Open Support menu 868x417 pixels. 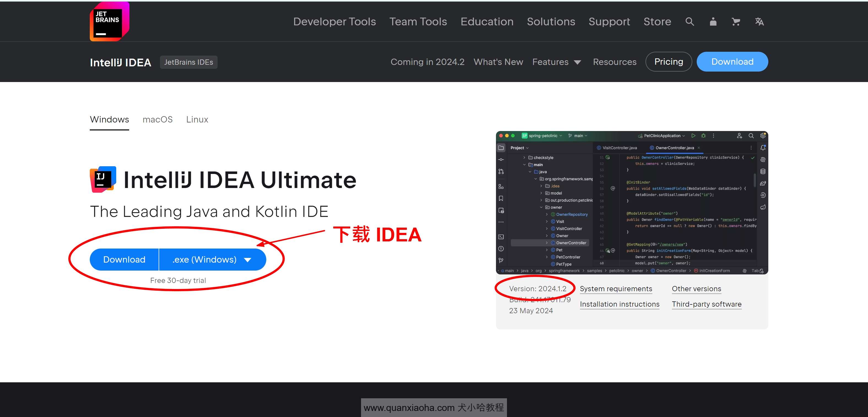[x=609, y=21]
